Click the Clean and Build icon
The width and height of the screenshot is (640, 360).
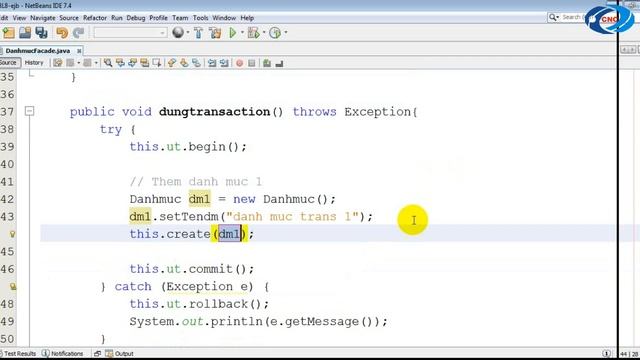click(x=215, y=33)
